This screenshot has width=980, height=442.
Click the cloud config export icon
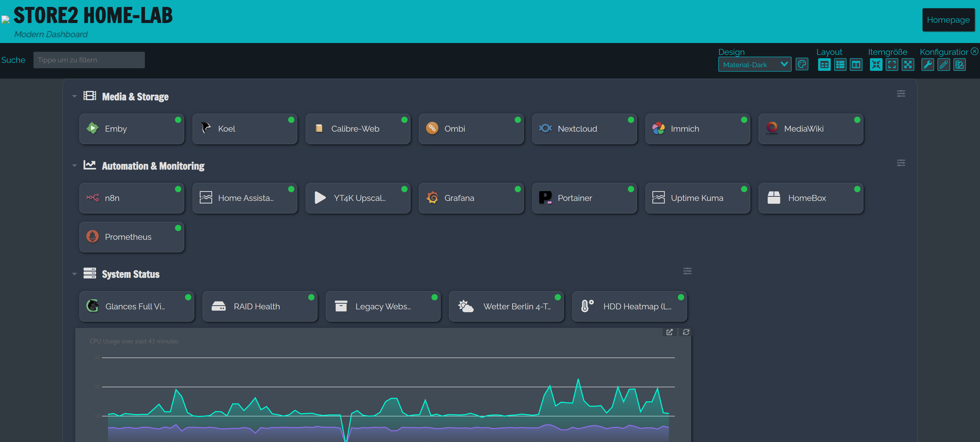click(960, 65)
